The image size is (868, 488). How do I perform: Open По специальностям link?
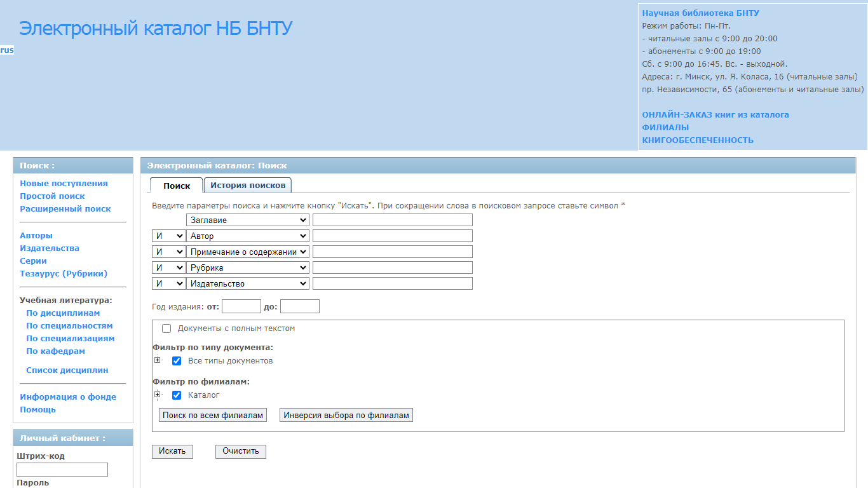pos(69,326)
